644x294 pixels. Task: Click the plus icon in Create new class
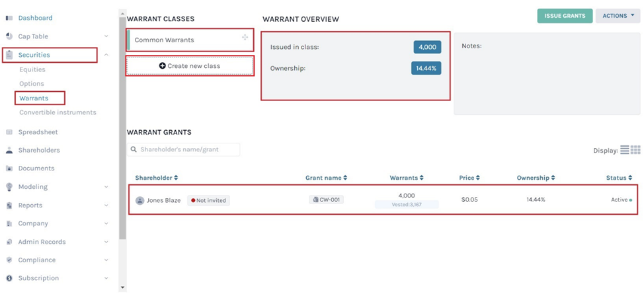pos(162,65)
